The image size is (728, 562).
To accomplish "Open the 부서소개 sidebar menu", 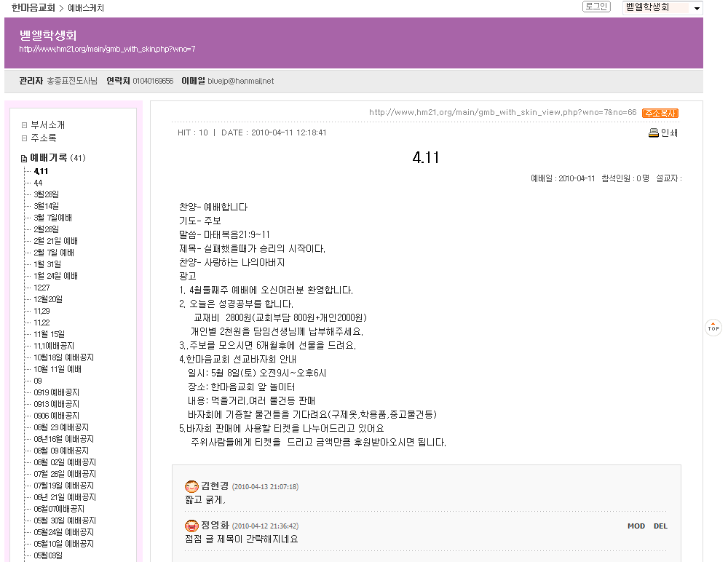I will pyautogui.click(x=47, y=125).
